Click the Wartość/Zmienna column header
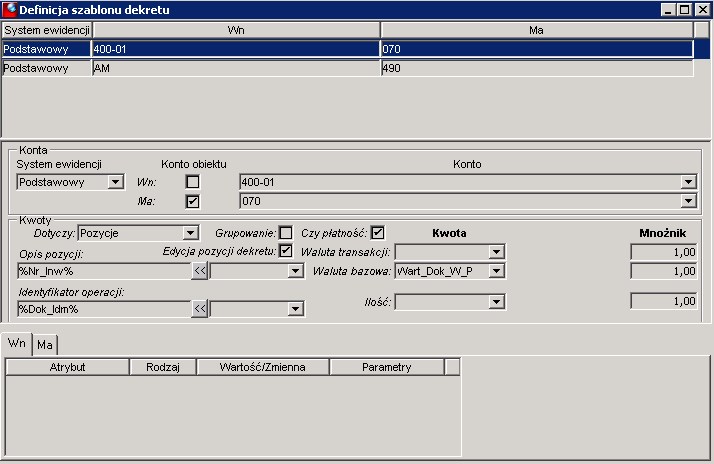Viewport: 714px width, 464px height. [263, 367]
